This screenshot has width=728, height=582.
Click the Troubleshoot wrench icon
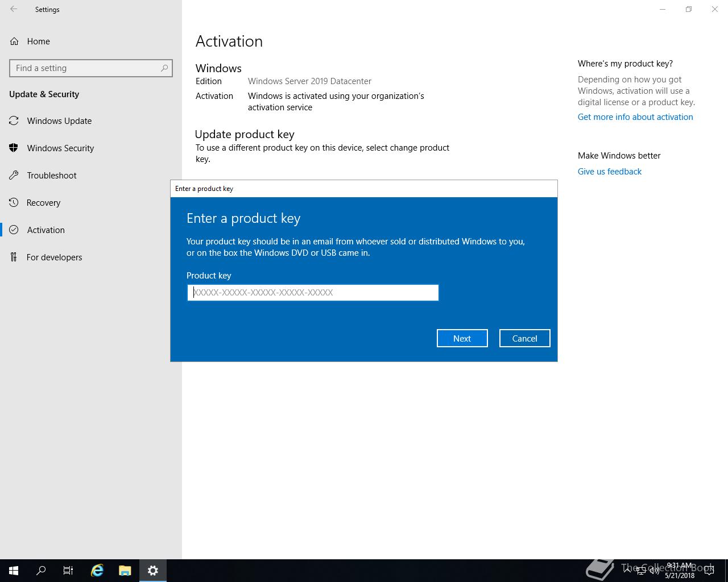point(14,175)
